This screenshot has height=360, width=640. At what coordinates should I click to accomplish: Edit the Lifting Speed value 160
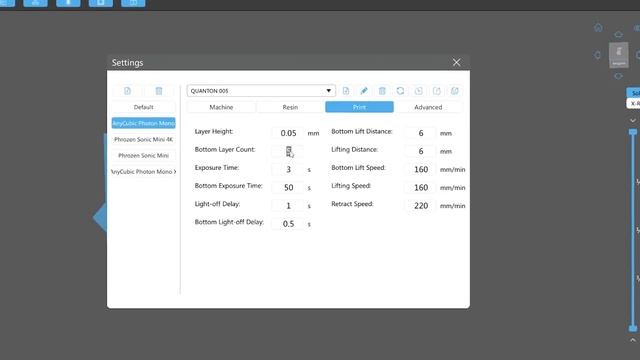[x=421, y=187]
